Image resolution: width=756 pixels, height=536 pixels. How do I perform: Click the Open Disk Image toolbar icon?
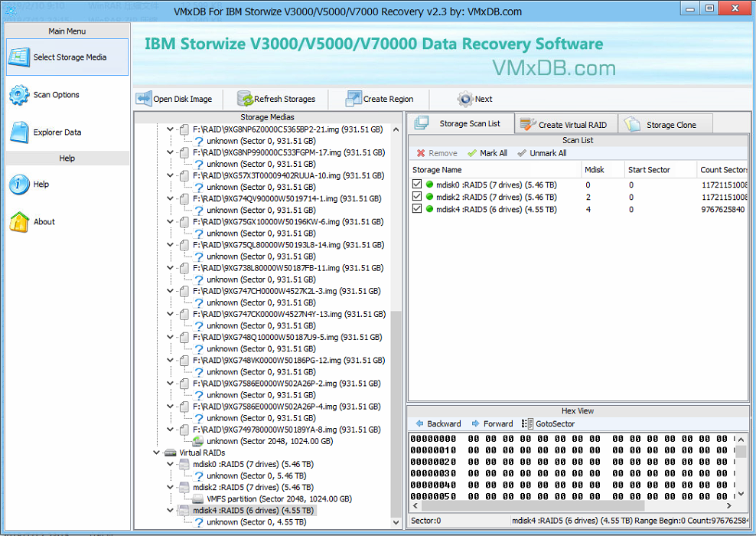144,99
